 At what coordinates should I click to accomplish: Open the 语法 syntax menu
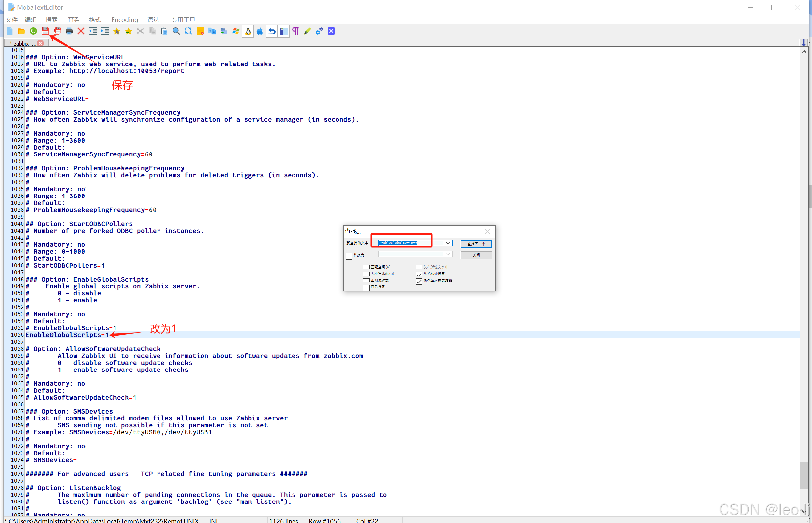pos(153,20)
